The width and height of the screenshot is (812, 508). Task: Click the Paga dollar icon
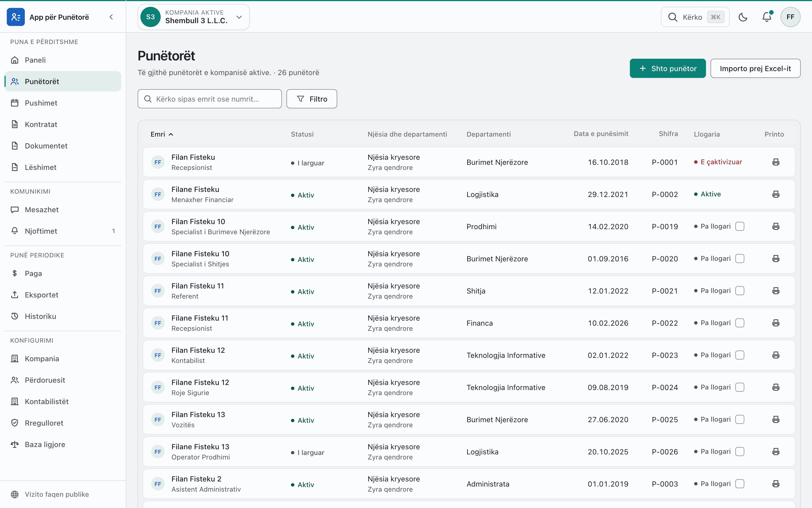[x=15, y=273]
